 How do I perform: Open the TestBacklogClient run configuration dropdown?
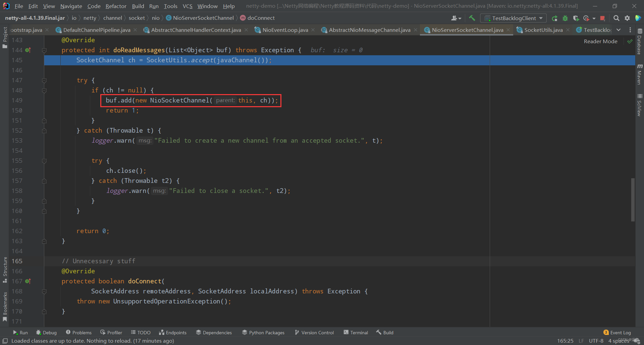514,18
